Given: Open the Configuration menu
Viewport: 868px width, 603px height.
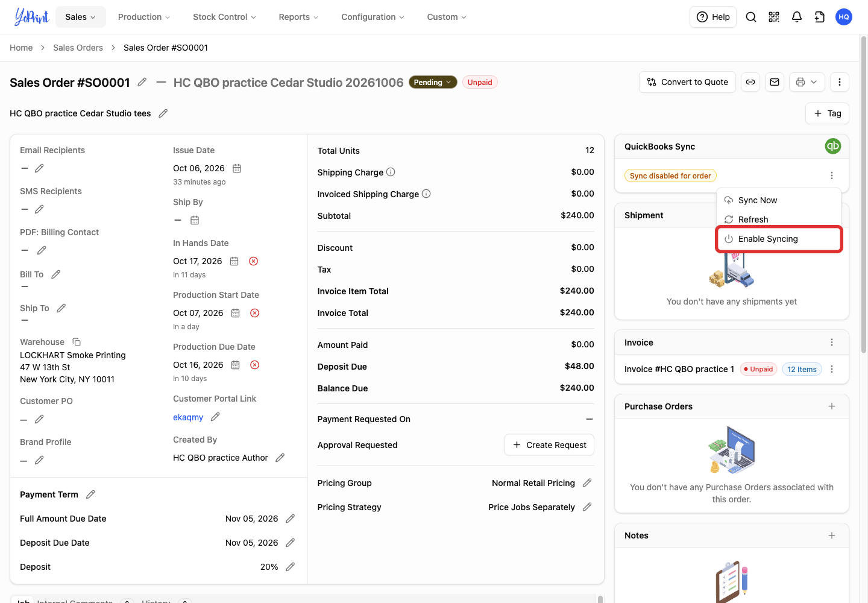Looking at the screenshot, I should (373, 17).
